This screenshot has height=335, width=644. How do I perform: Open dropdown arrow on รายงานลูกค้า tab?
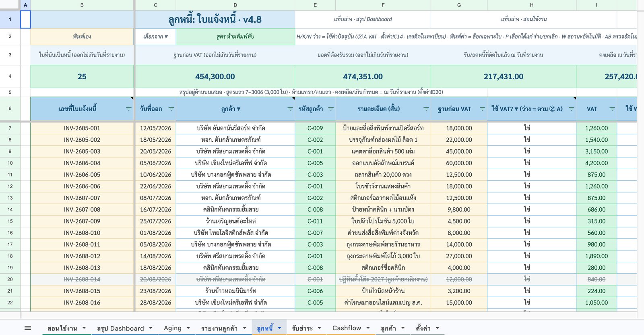[244, 328]
